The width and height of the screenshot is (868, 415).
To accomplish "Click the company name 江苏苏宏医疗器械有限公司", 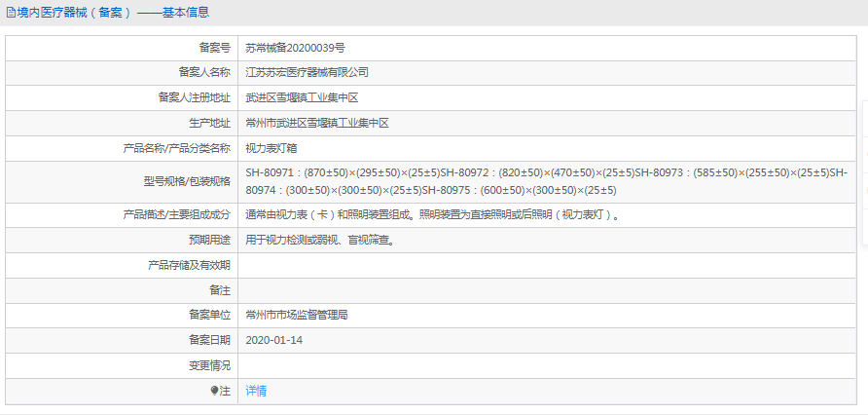I will [x=307, y=72].
